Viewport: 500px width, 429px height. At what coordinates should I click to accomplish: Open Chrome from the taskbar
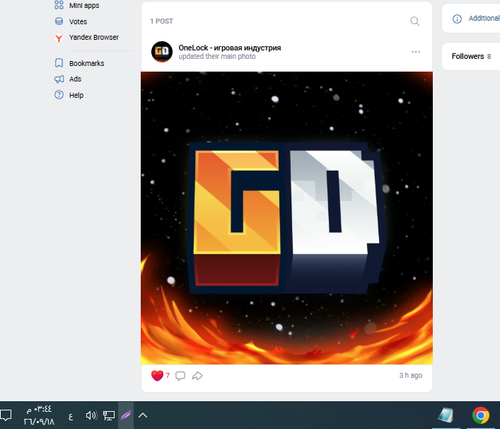click(481, 415)
